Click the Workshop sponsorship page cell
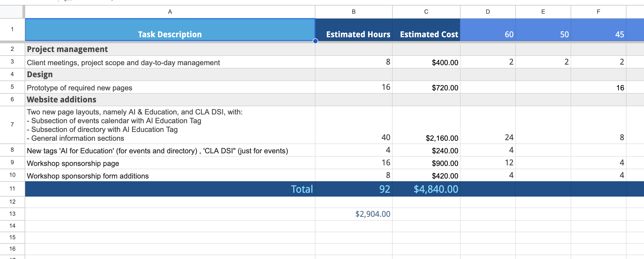This screenshot has height=259, width=644. [x=170, y=163]
